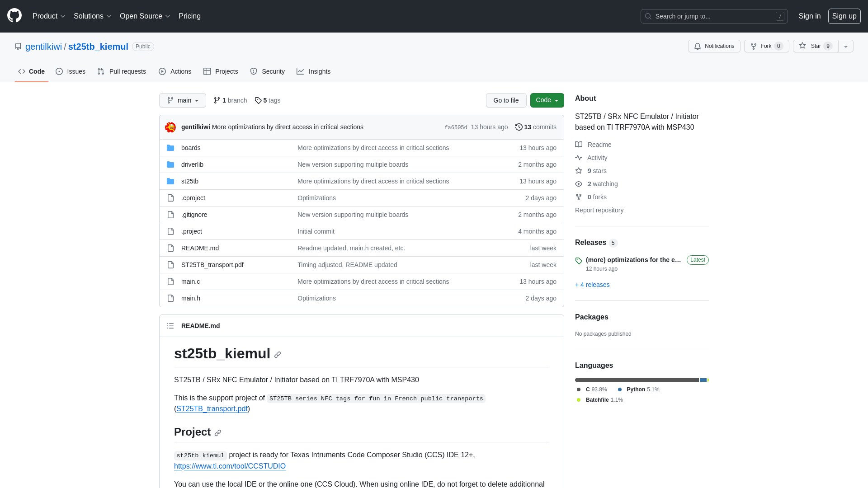Open the ti.com CCSTUDIO link
The height and width of the screenshot is (488, 868).
tap(230, 466)
